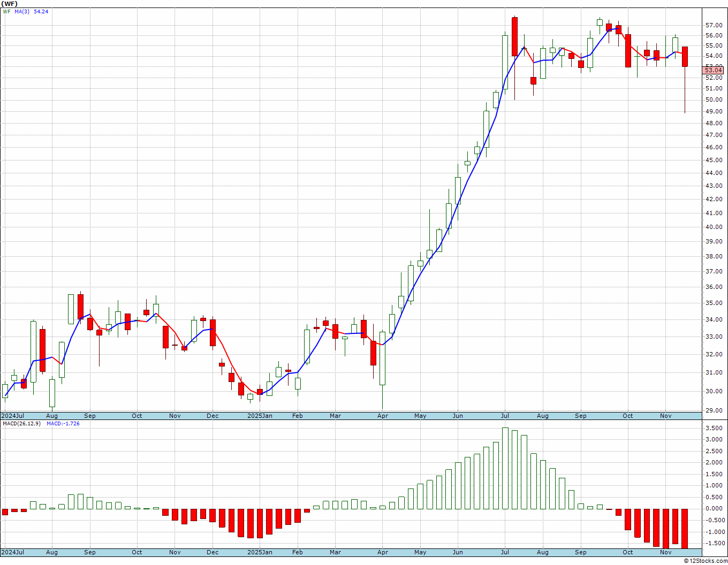The image size is (728, 565).
Task: Click the 2.500 MACD axis label
Action: pyautogui.click(x=714, y=451)
